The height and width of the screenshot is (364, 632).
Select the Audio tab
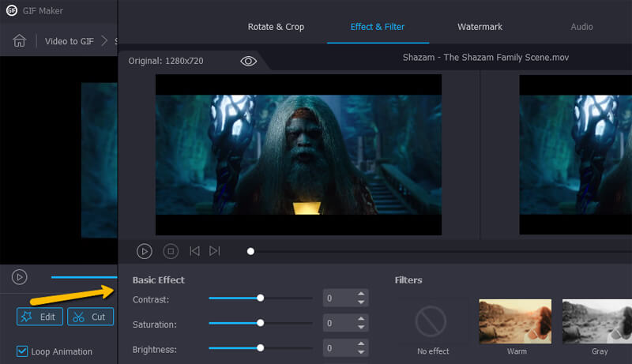pyautogui.click(x=581, y=27)
